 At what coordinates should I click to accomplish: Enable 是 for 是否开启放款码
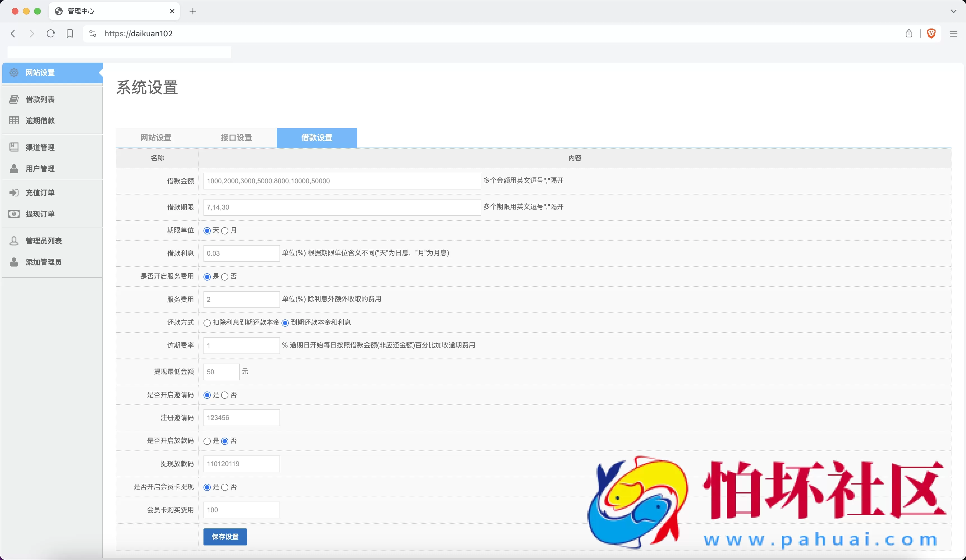[207, 441]
